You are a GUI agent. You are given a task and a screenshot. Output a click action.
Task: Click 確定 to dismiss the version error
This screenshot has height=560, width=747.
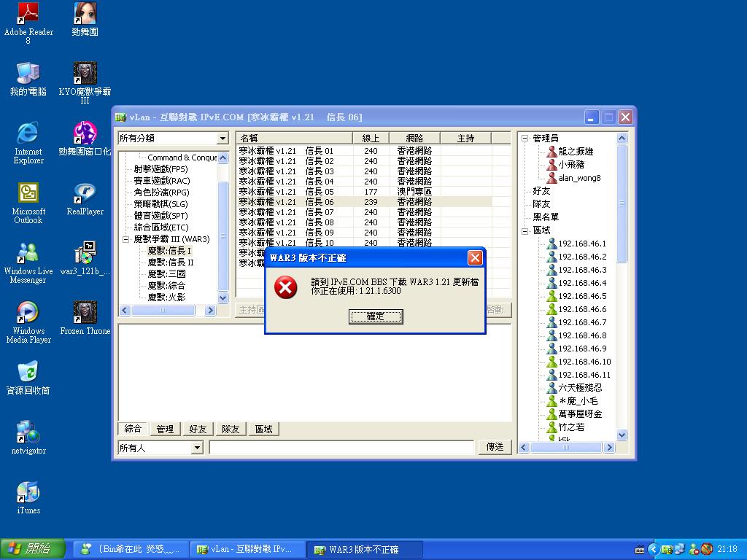[376, 316]
